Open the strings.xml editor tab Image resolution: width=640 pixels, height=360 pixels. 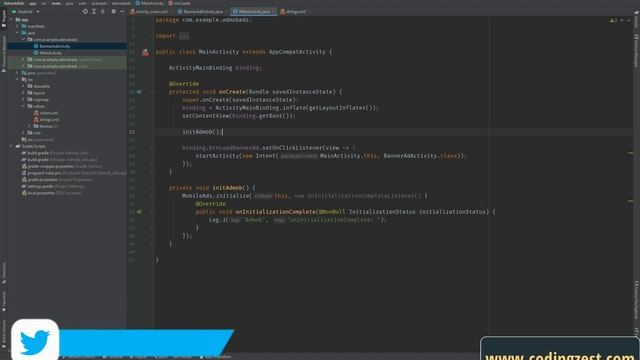[x=294, y=11]
